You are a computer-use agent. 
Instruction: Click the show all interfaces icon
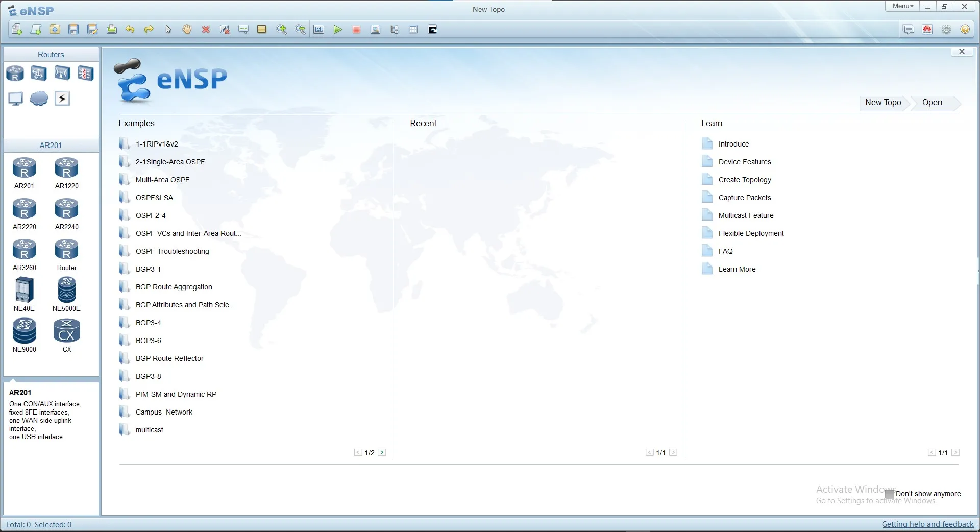click(394, 29)
